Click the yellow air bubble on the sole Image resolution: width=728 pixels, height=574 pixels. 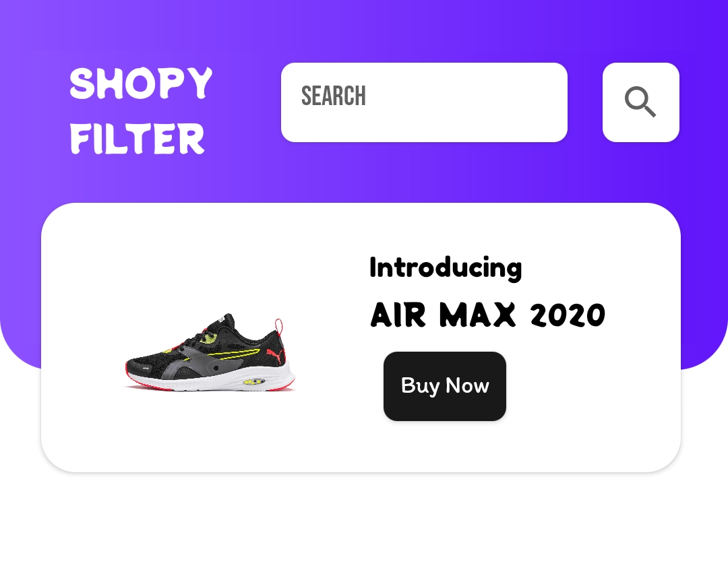pyautogui.click(x=253, y=382)
